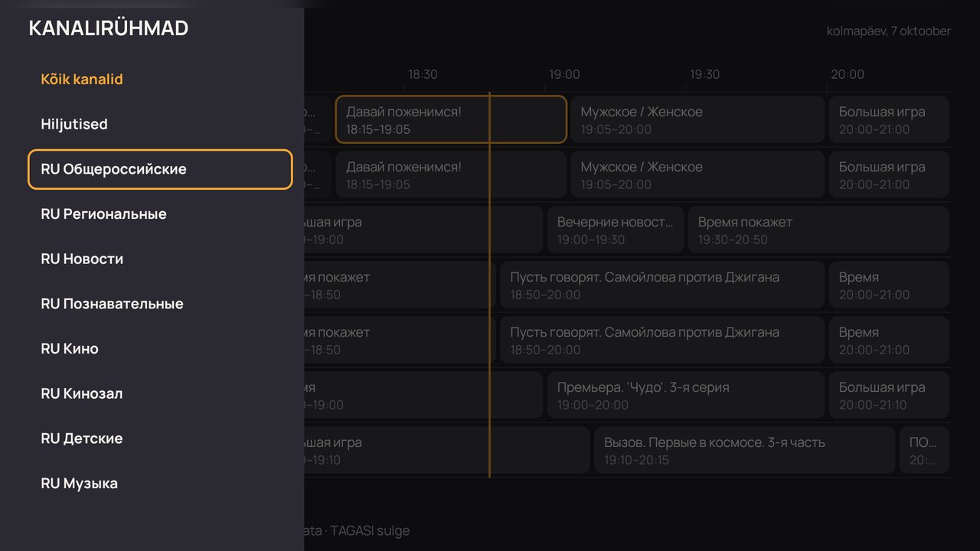Viewport: 980px width, 551px height.
Task: Select the Kõik kanalid channel group
Action: click(159, 80)
